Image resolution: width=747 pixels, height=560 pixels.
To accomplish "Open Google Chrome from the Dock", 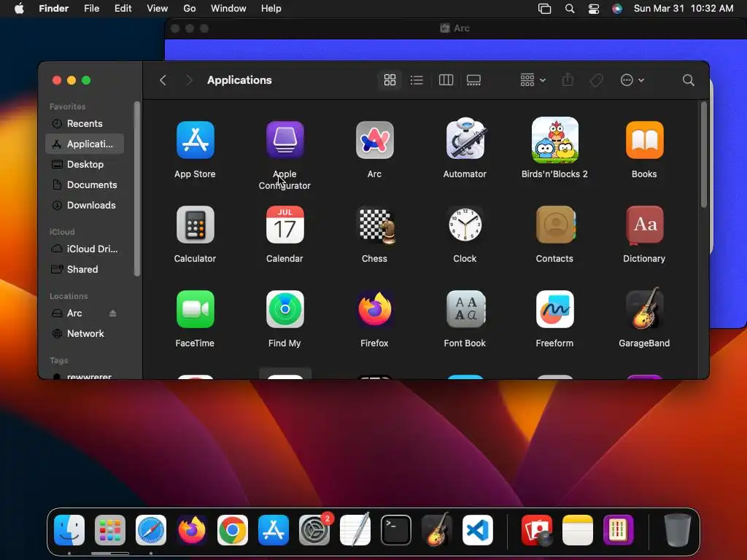I will click(233, 530).
